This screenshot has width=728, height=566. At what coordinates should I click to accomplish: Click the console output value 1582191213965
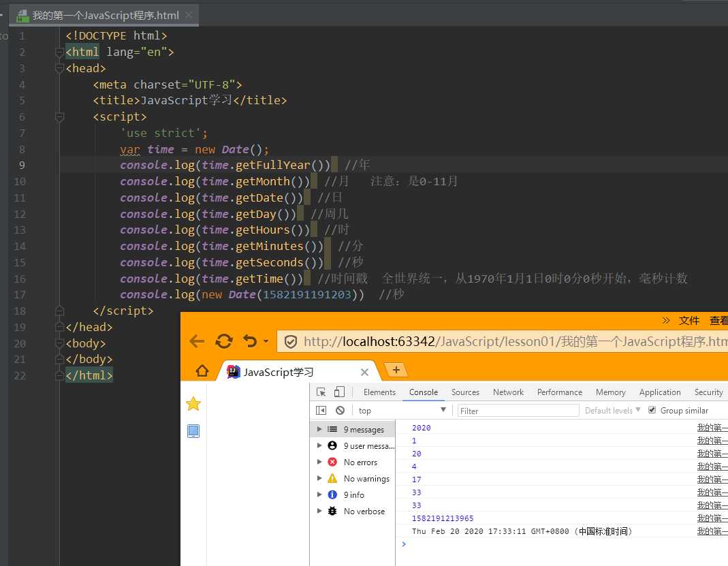(x=443, y=518)
